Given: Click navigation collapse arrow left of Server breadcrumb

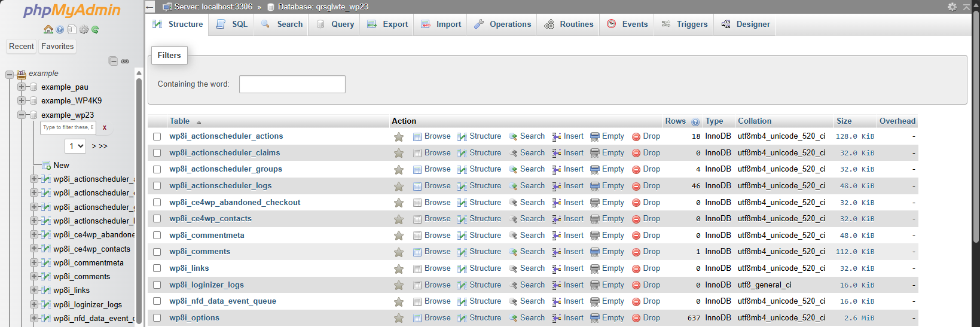Looking at the screenshot, I should pyautogui.click(x=150, y=7).
